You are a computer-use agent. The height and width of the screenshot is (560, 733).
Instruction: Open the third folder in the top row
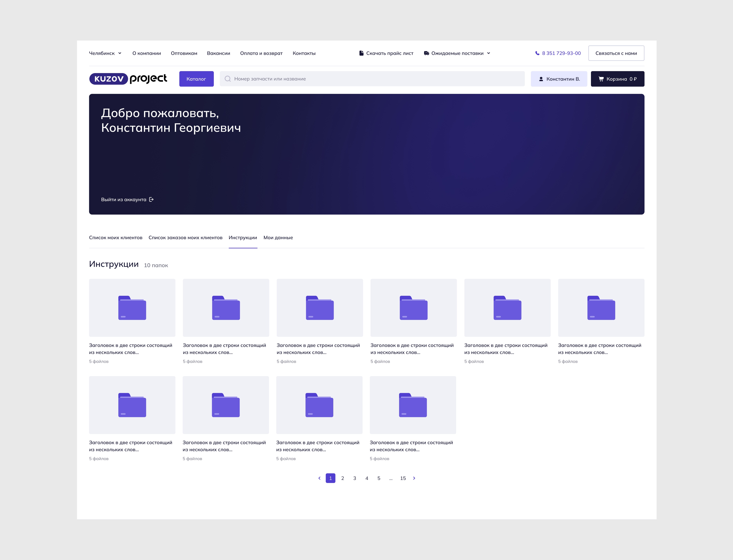point(320,308)
